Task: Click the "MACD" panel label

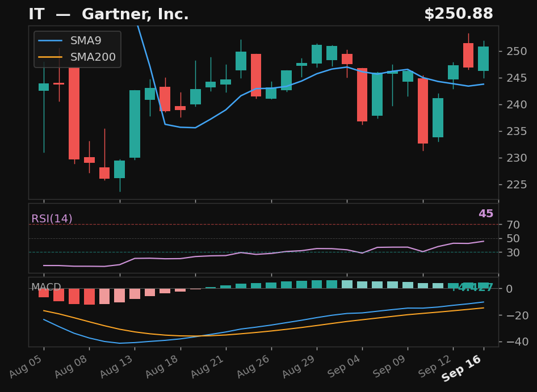Action: coord(46,287)
